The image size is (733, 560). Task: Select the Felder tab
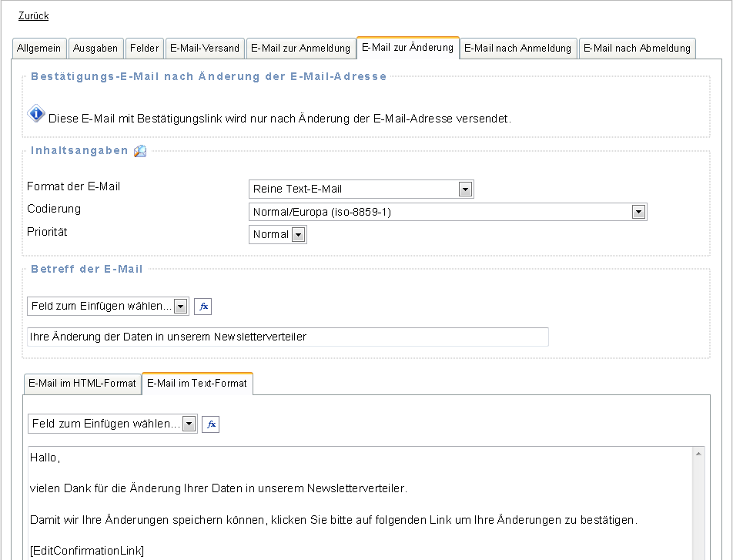coord(144,49)
